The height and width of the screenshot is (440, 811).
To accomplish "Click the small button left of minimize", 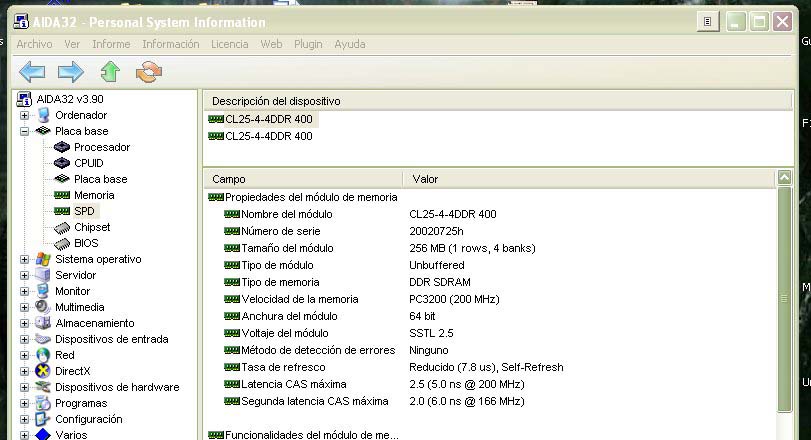I will (x=708, y=22).
